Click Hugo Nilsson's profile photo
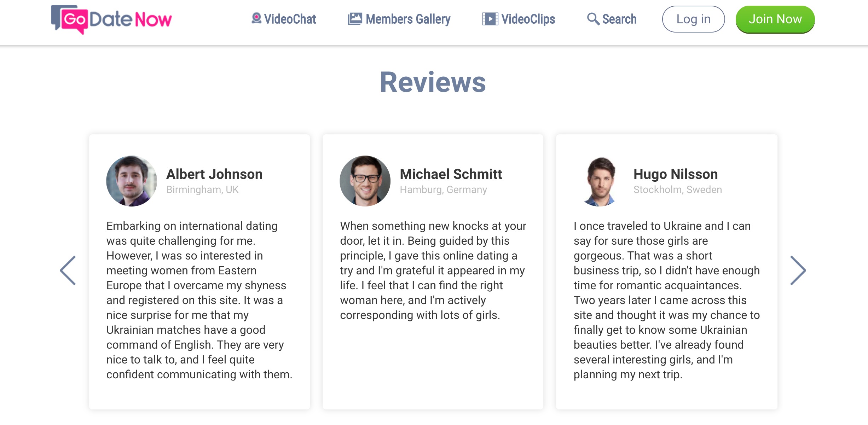 (x=599, y=181)
